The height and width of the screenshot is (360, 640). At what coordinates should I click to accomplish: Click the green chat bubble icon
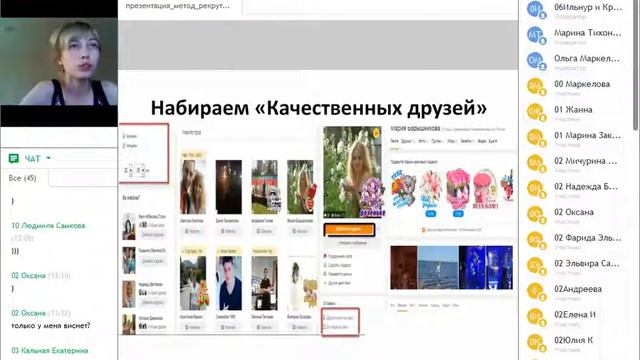click(13, 158)
